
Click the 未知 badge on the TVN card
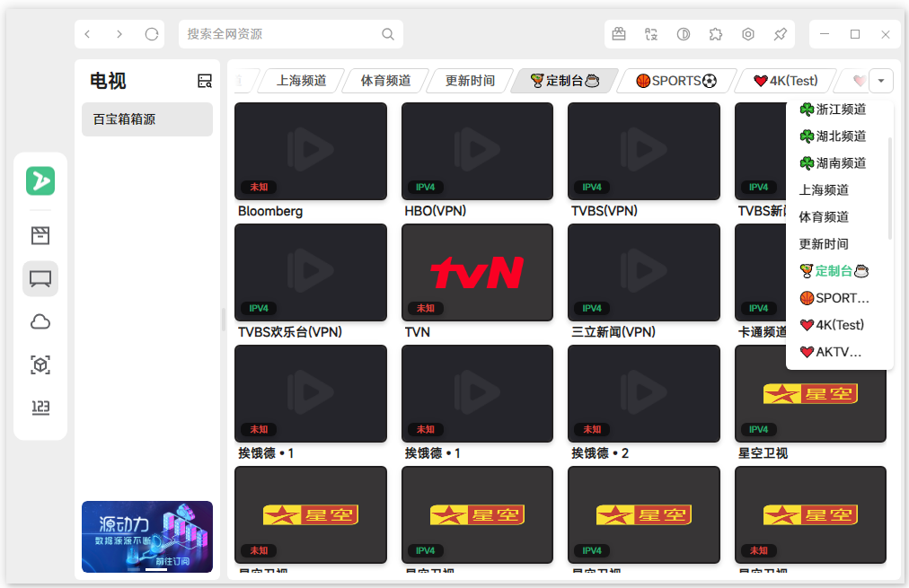pyautogui.click(x=426, y=308)
